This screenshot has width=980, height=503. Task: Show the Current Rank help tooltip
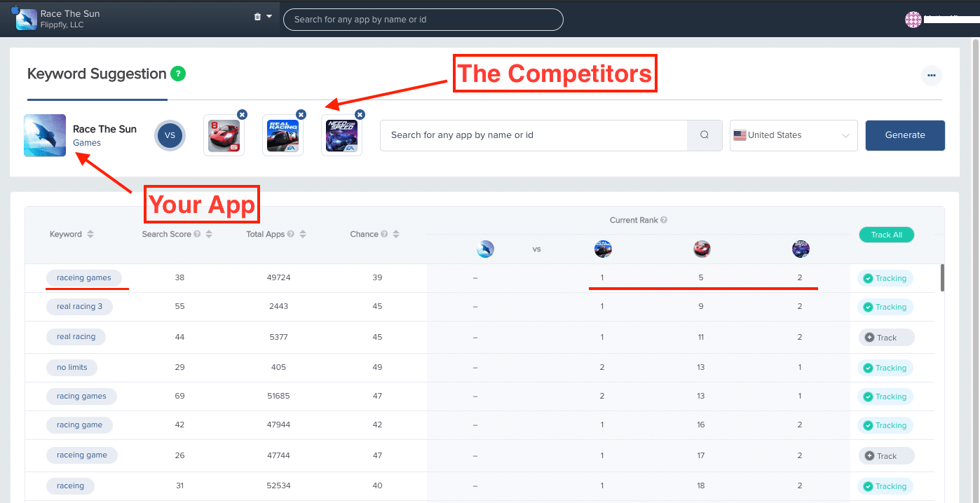tap(664, 220)
